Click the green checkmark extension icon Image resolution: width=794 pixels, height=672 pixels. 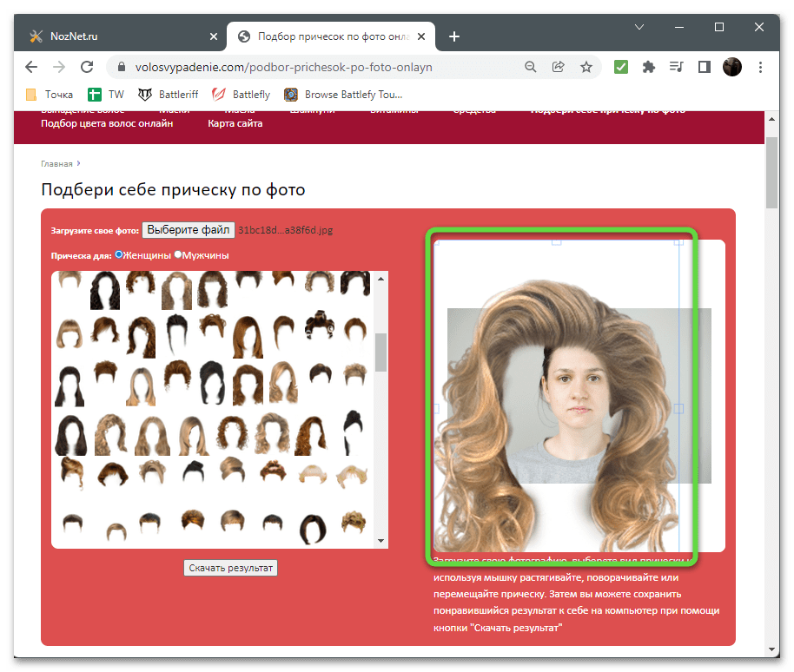point(620,67)
